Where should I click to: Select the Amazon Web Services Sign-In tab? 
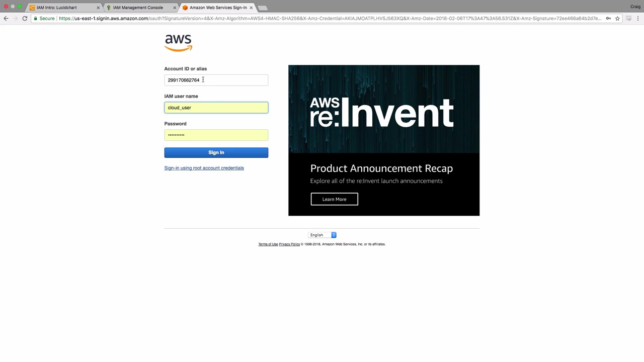pyautogui.click(x=217, y=8)
